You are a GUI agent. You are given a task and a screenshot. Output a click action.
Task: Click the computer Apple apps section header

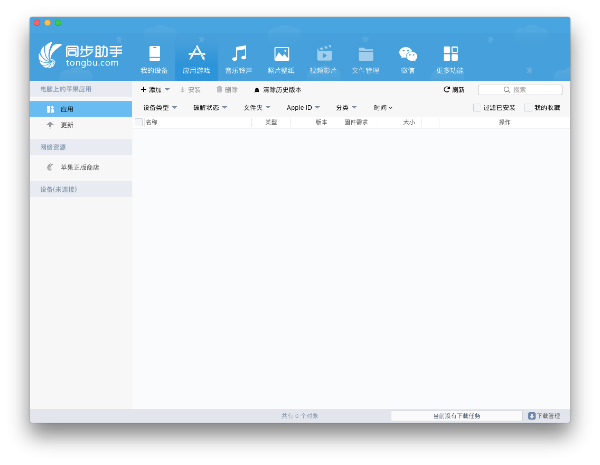click(x=81, y=89)
